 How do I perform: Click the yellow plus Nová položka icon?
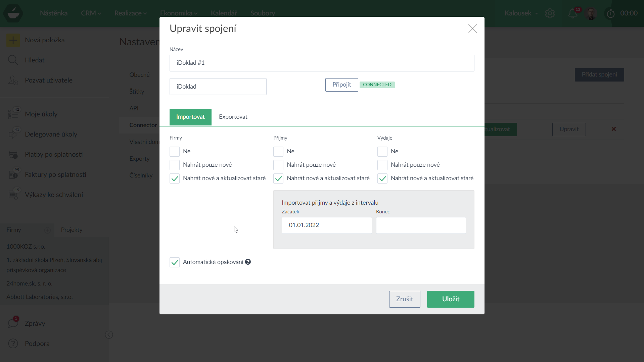tap(13, 40)
